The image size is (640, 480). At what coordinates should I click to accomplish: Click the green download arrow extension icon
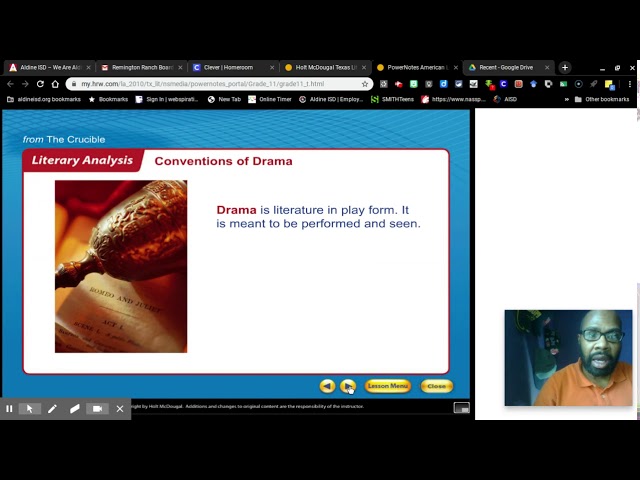(x=489, y=84)
